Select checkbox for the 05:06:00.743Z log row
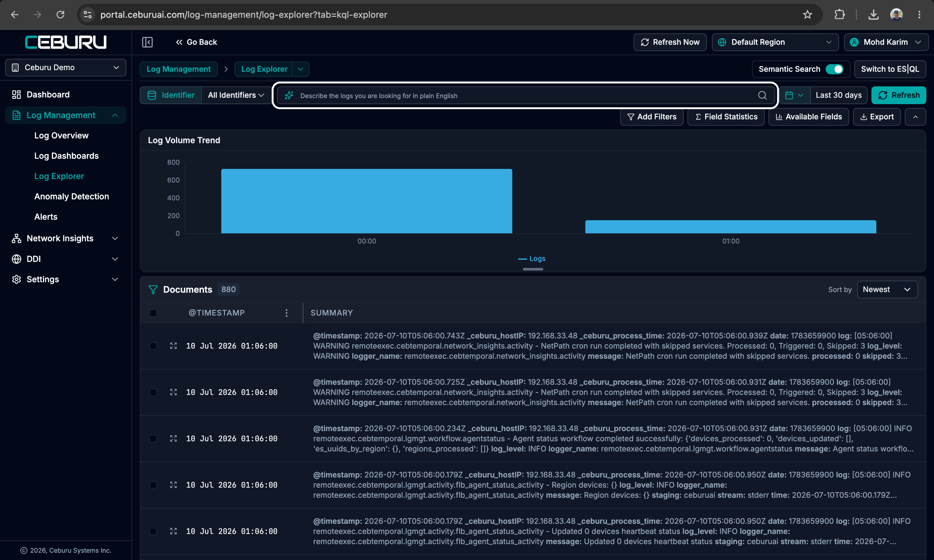This screenshot has width=934, height=560. pyautogui.click(x=153, y=346)
